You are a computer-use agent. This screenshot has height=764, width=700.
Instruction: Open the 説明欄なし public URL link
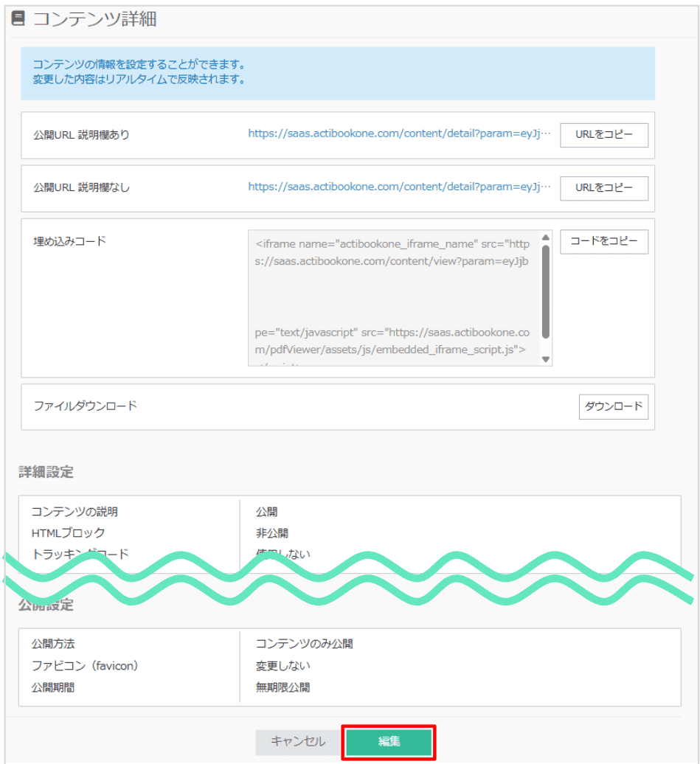(x=399, y=187)
